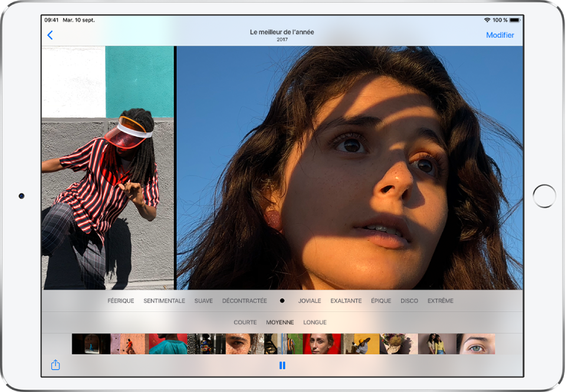Set movie duration to LONGUE

coord(315,322)
